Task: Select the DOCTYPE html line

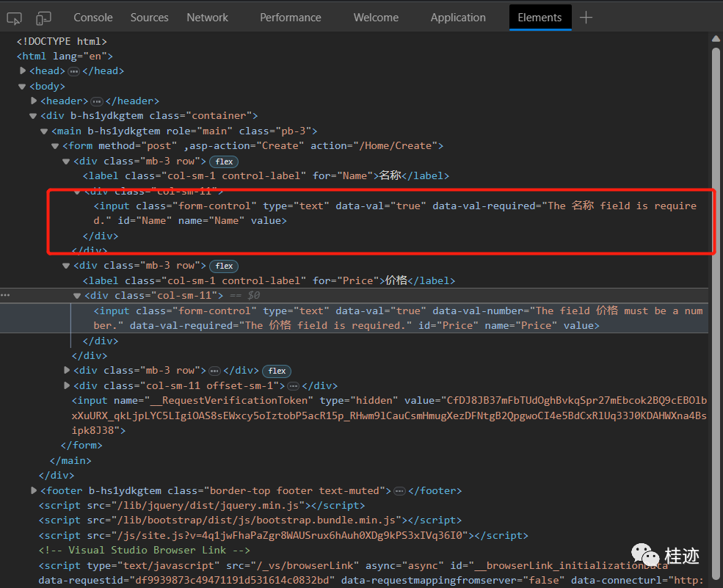Action: (62, 42)
